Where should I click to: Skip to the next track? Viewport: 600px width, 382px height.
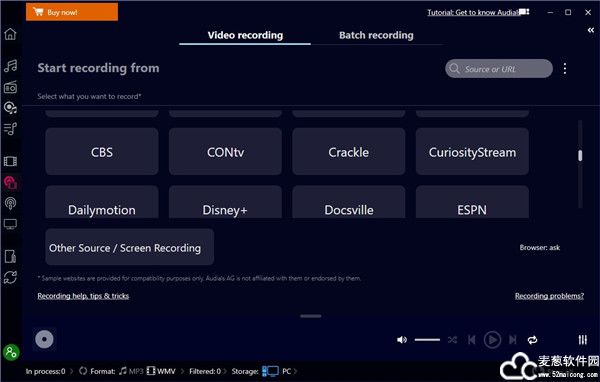(513, 340)
